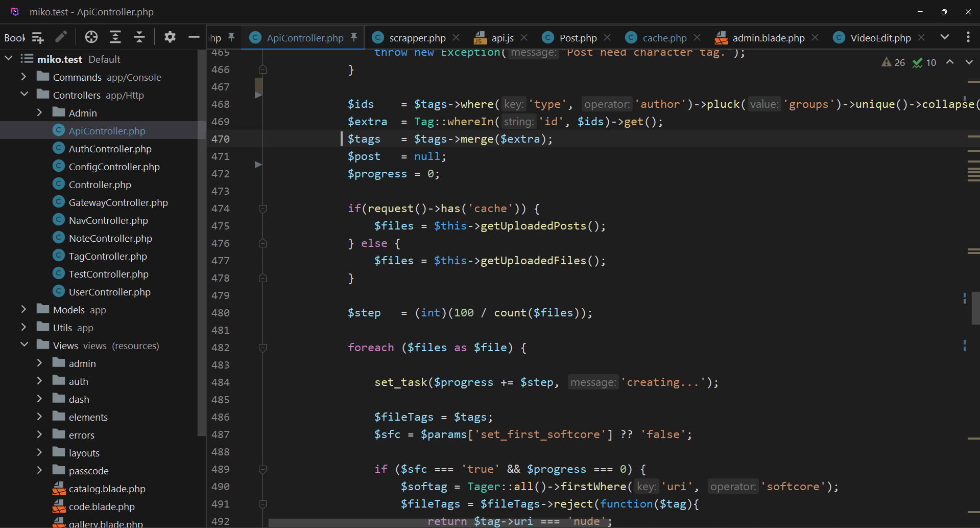Switch to the scrapper.php tab
Viewport: 980px width, 528px height.
(417, 38)
